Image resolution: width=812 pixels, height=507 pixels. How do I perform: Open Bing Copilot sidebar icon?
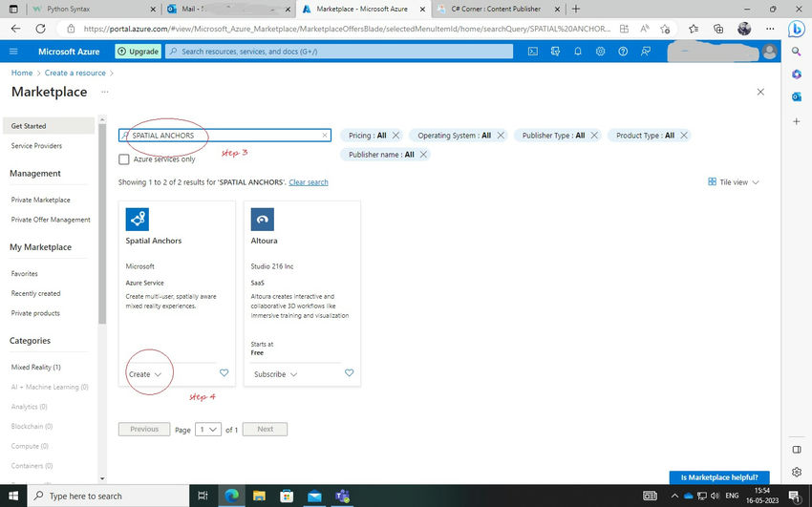(797, 29)
